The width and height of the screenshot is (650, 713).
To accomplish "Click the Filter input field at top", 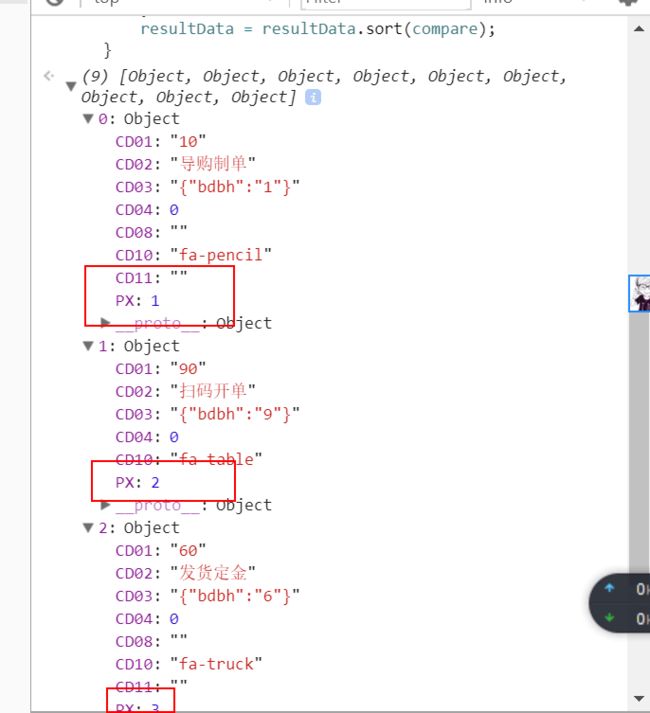I will [385, 4].
